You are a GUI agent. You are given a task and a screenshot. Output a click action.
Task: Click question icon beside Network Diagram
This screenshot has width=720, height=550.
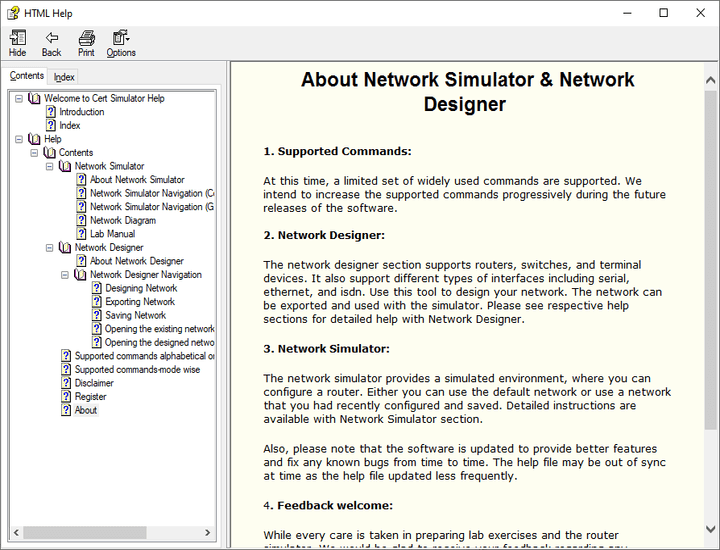(x=81, y=220)
